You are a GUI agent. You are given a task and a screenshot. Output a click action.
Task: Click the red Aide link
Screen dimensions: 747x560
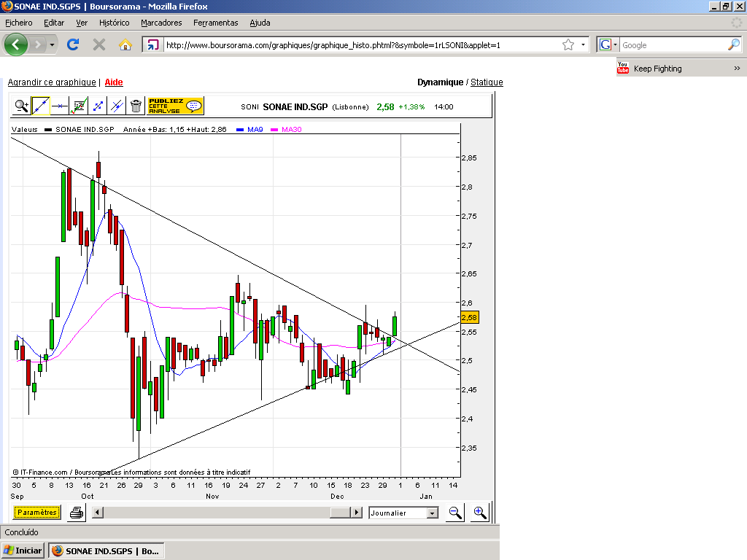point(114,82)
